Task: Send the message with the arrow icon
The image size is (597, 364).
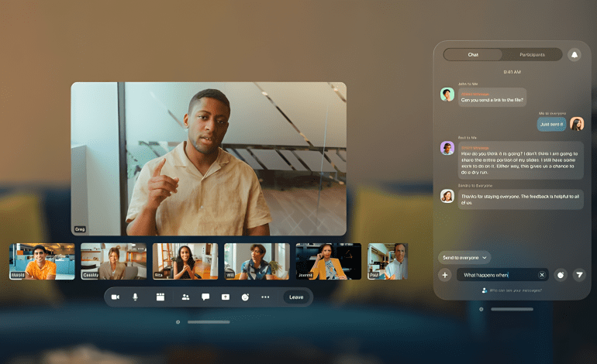Action: (578, 275)
